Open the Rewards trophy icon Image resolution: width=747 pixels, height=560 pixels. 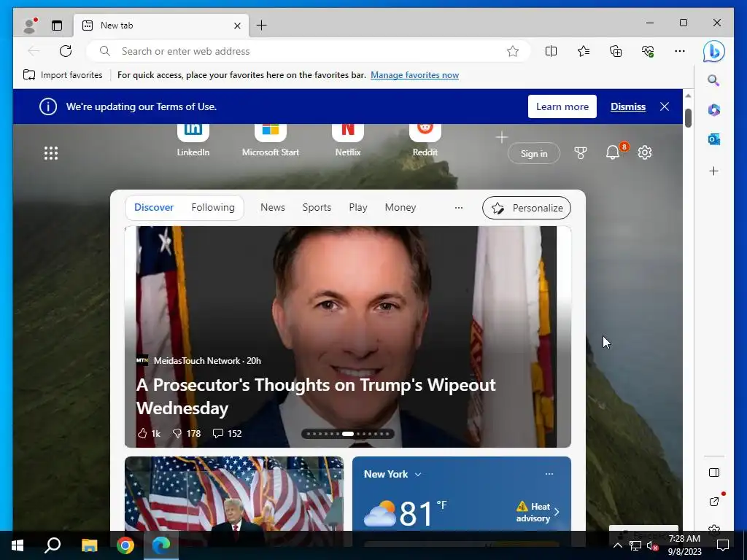pyautogui.click(x=580, y=153)
